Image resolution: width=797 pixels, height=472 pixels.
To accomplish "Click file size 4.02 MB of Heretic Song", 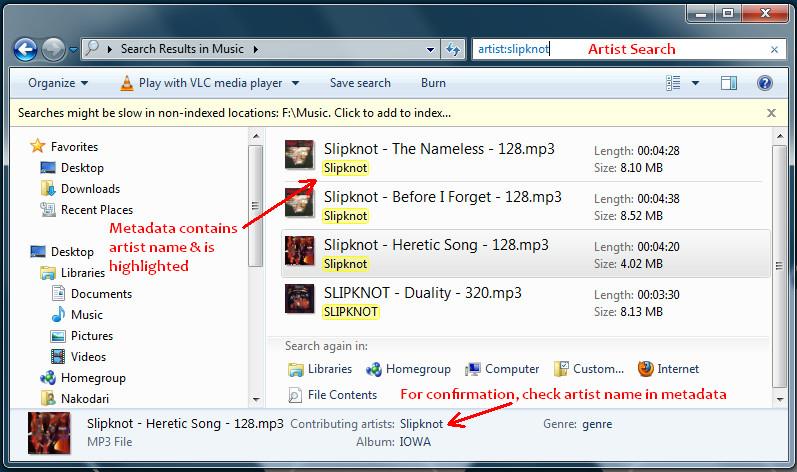I will click(x=641, y=264).
